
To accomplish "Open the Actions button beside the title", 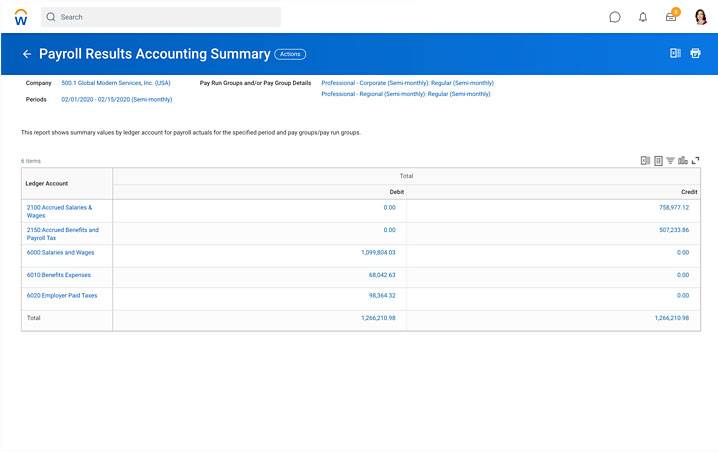I will click(290, 54).
